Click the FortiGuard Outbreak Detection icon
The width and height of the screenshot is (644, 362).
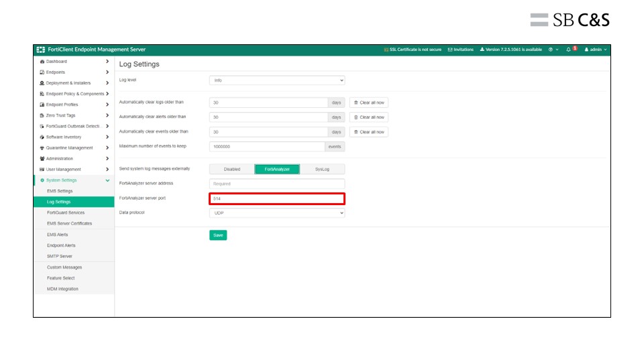coord(42,127)
